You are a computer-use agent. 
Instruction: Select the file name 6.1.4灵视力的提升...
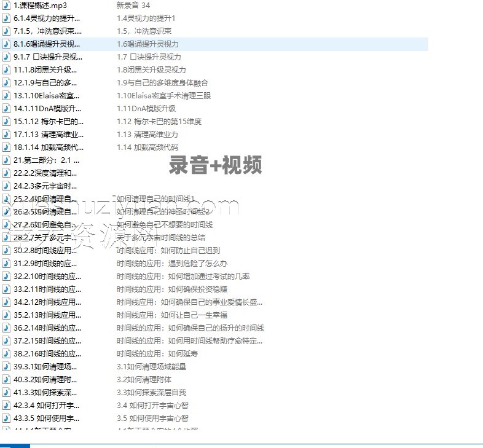click(47, 18)
